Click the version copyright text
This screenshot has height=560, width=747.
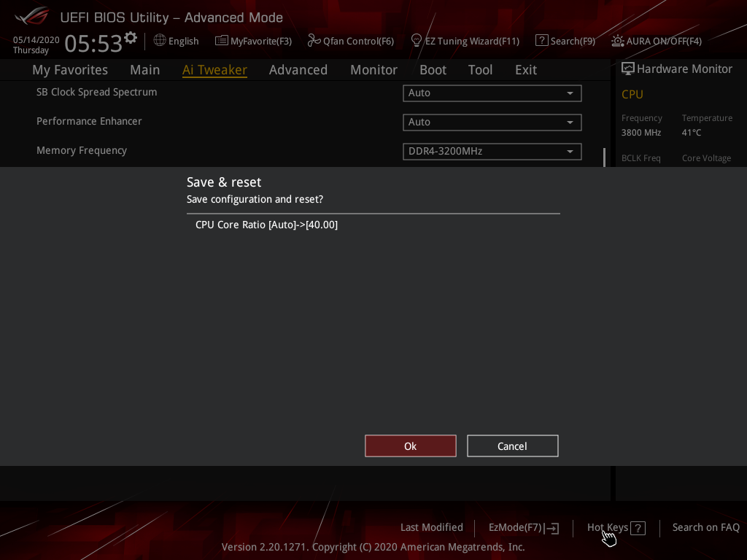373,547
